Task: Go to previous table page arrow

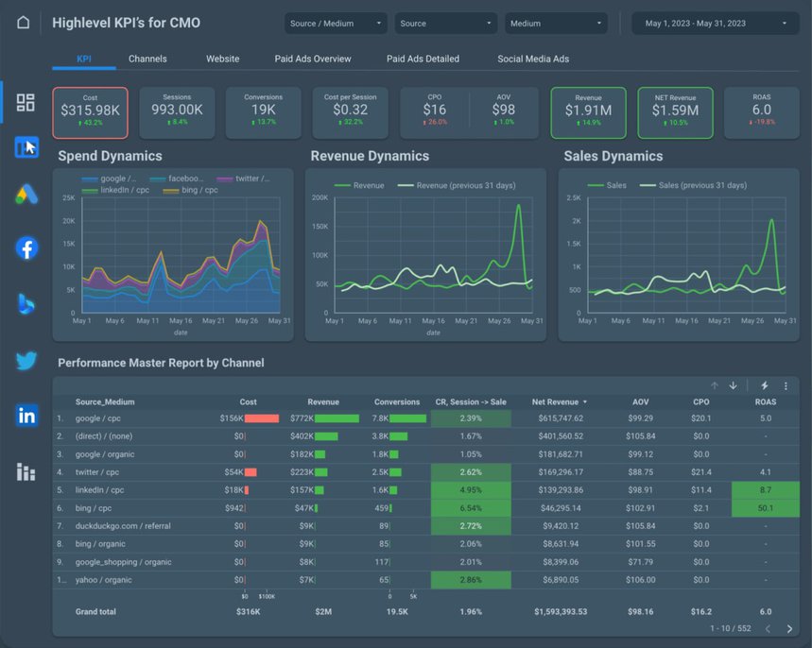Action: click(x=768, y=629)
